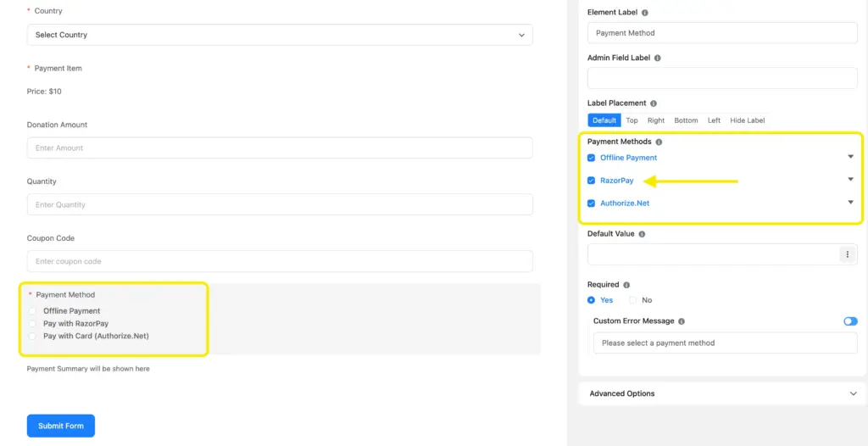Choose Pay with Card (Authorize.Net) radio option

coord(33,336)
